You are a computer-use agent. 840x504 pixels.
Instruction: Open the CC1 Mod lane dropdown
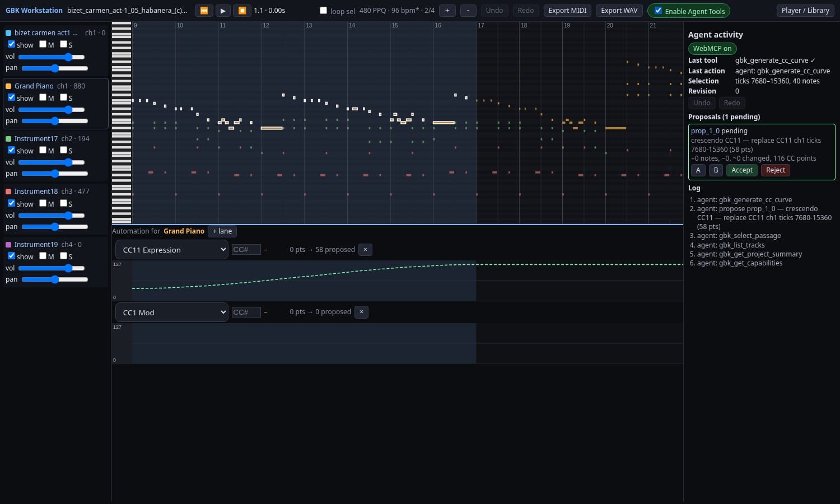(171, 312)
